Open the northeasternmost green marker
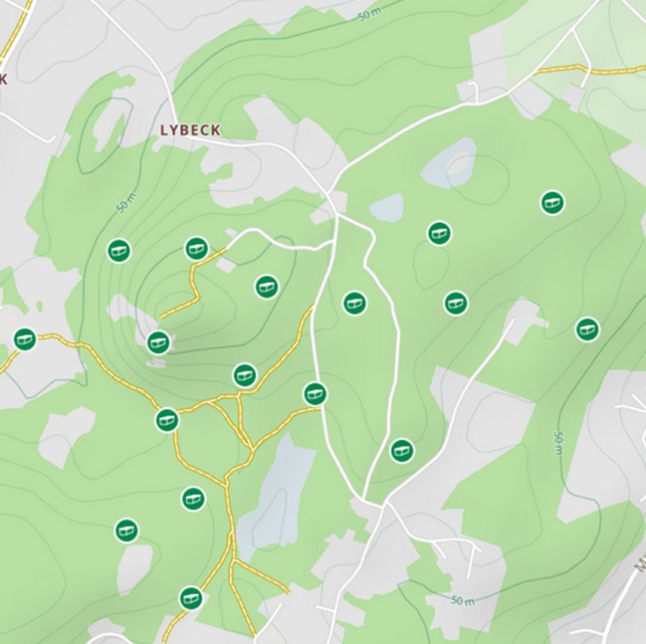This screenshot has width=646, height=644. [x=552, y=203]
